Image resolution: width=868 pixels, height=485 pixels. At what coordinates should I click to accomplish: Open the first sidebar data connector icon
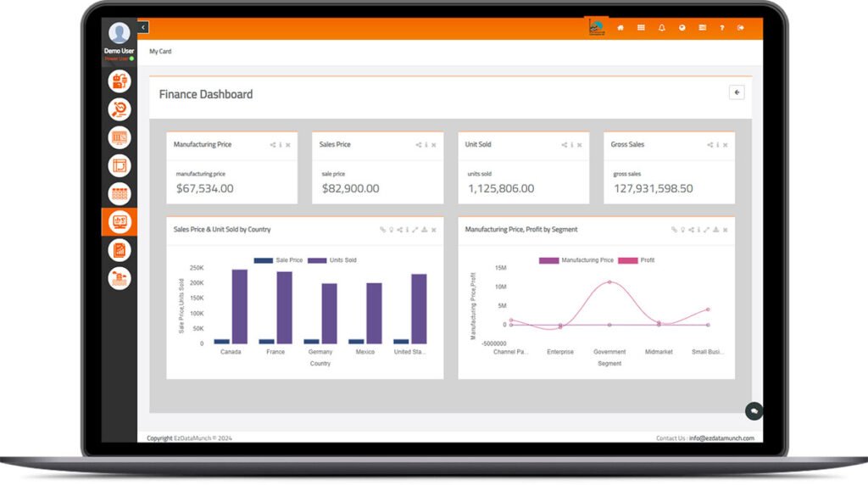click(x=119, y=81)
